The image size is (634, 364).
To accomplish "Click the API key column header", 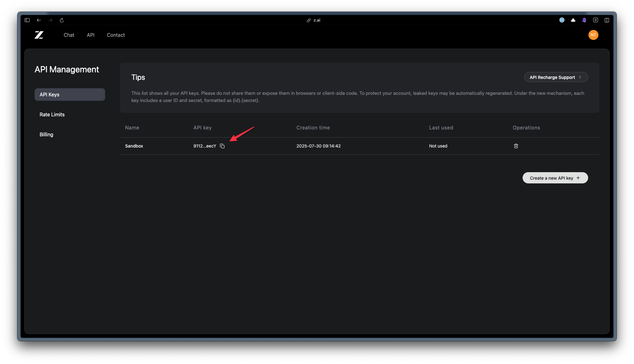I will pos(202,128).
